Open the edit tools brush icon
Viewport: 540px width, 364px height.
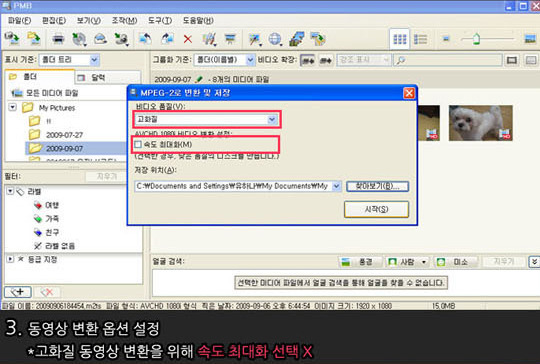tap(209, 39)
